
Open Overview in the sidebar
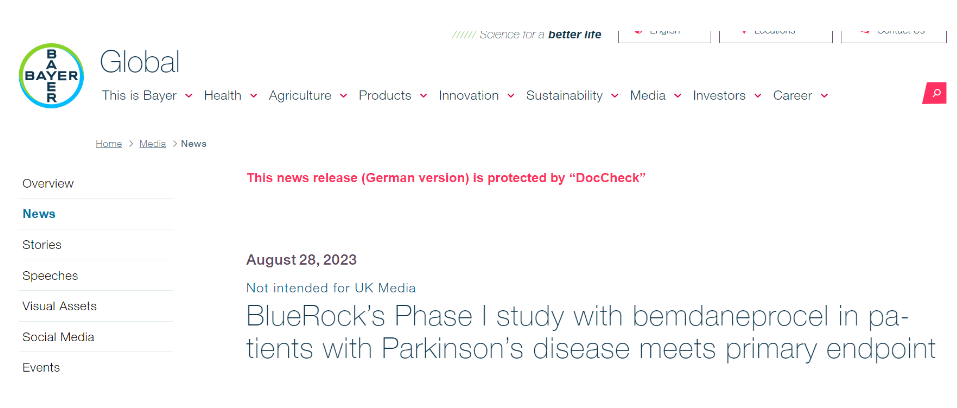coord(48,184)
